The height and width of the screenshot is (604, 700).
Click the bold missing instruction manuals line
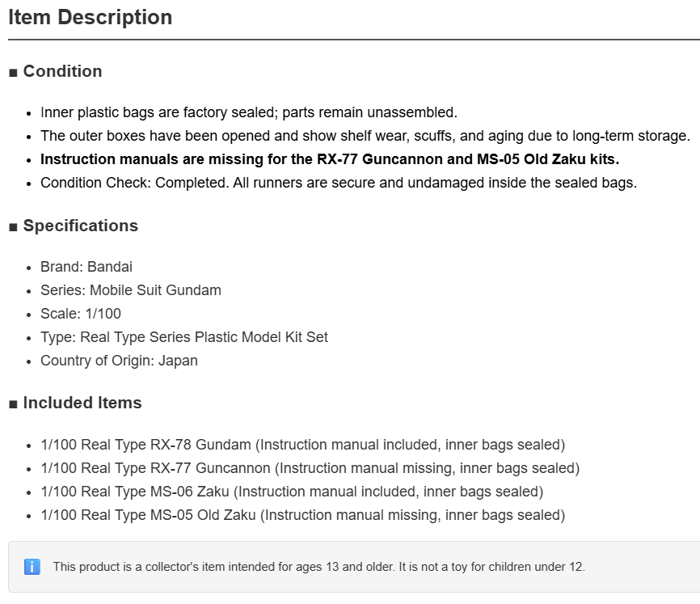coord(330,159)
